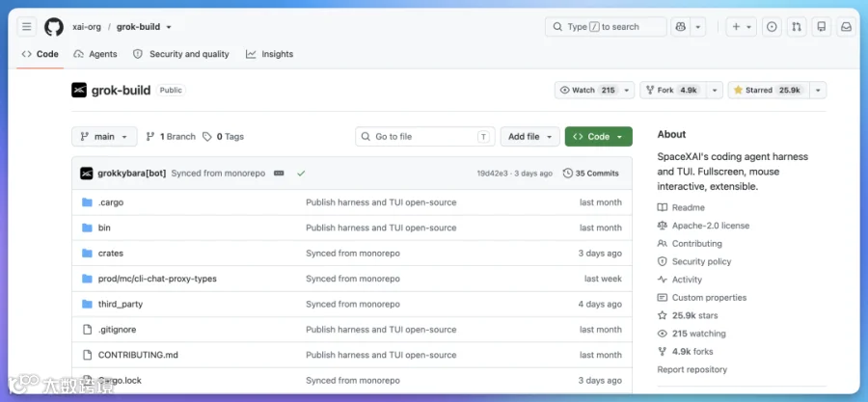868x402 pixels.
Task: Open Copilot chat icon
Action: pos(680,27)
